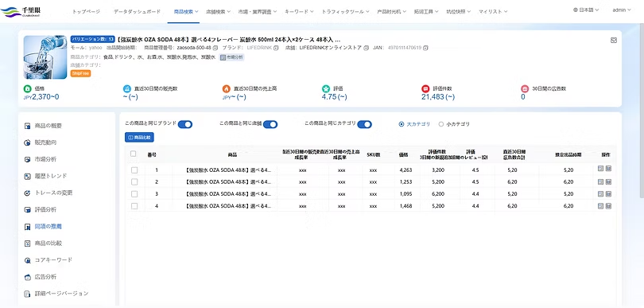Open the 商品の概要 sidebar icon
Screen dimensions: 644x308
click(28, 126)
